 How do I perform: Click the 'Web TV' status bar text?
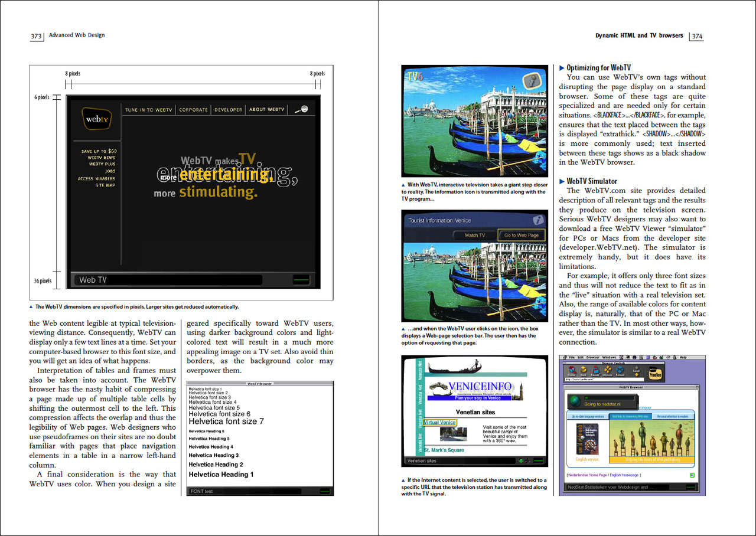[x=93, y=280]
